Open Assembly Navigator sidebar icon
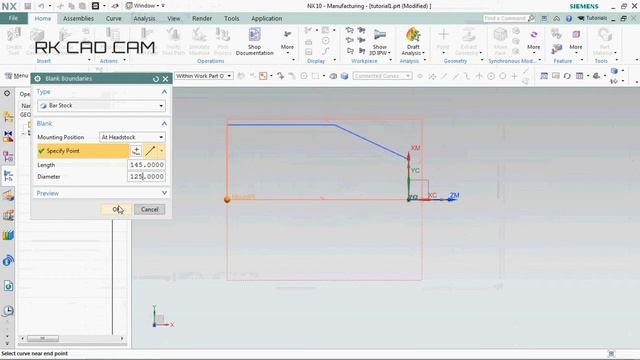This screenshot has width=640, height=360. click(x=8, y=118)
